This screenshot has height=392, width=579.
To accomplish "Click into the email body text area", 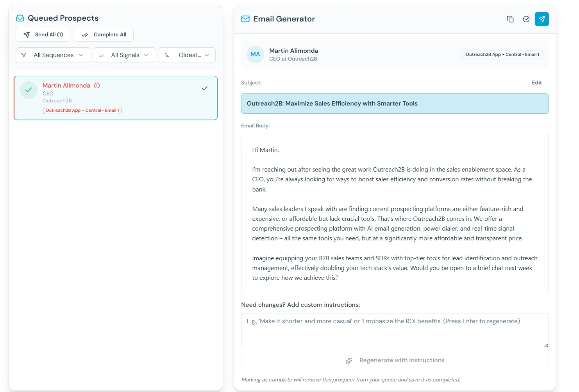I will (395, 213).
